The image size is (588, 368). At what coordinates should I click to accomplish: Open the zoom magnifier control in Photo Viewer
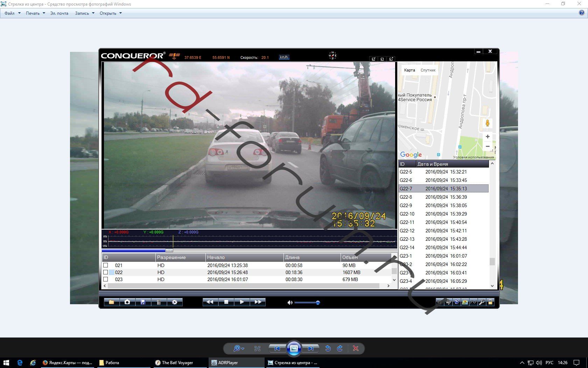coord(238,348)
